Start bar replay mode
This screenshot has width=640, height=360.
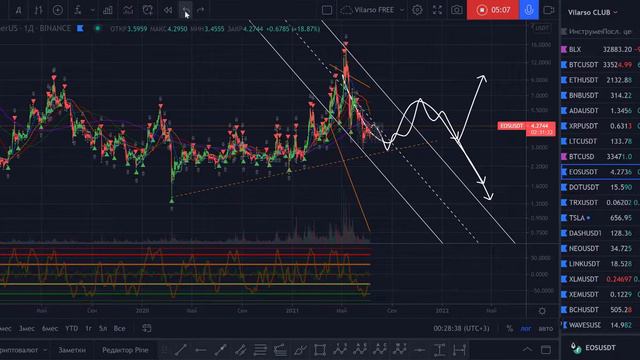[168, 10]
